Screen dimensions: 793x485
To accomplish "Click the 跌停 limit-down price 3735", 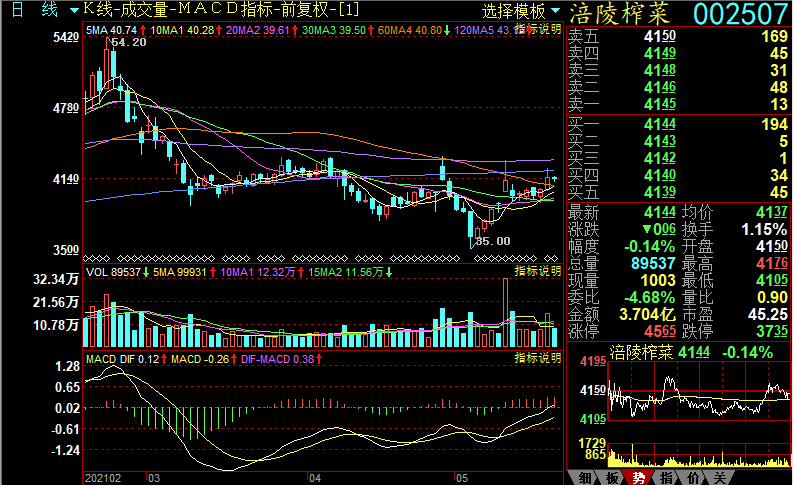I will [x=772, y=332].
